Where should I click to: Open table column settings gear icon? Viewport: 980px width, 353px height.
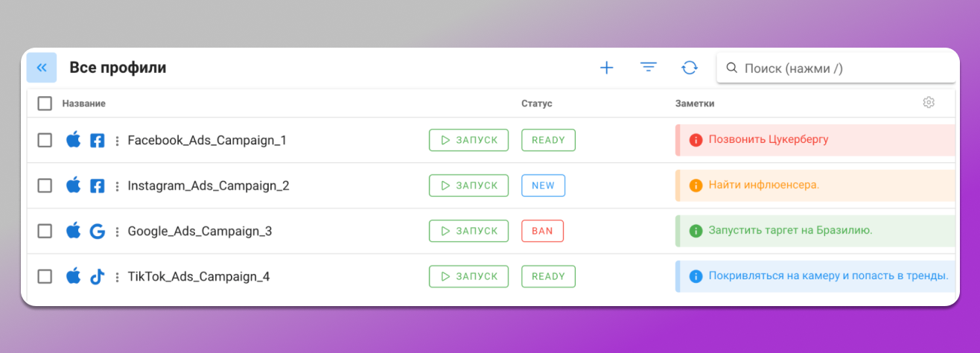click(929, 103)
